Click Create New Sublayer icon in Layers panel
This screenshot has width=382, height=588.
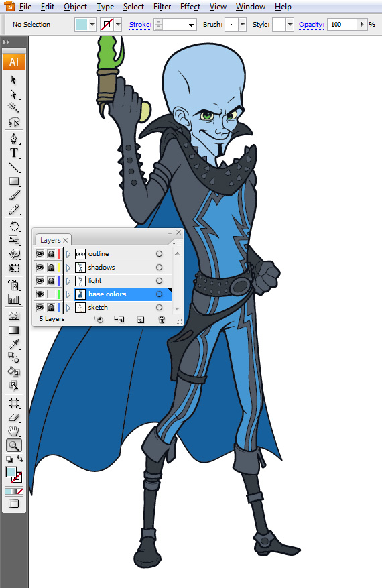click(119, 320)
